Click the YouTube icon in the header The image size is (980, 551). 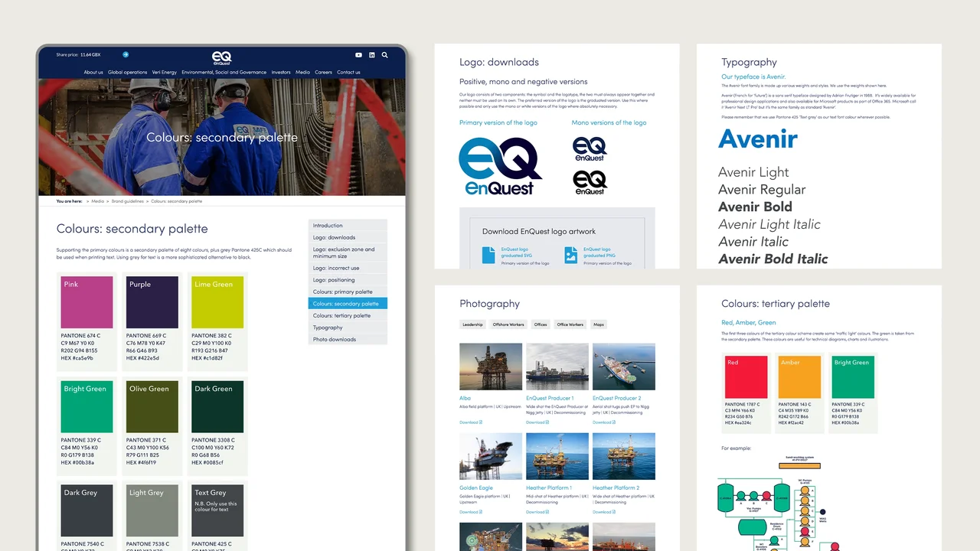click(x=358, y=55)
